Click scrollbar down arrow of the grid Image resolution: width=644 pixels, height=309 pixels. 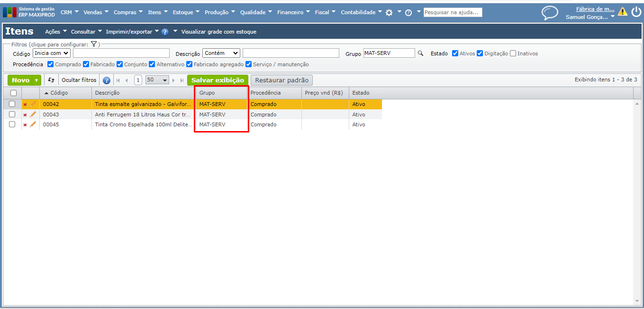(x=637, y=301)
